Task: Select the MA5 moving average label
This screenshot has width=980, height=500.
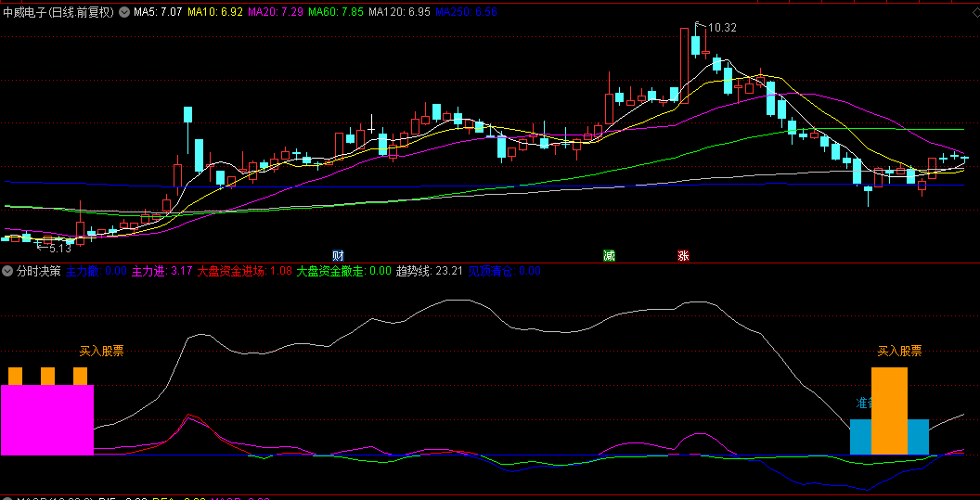Action: tap(158, 13)
